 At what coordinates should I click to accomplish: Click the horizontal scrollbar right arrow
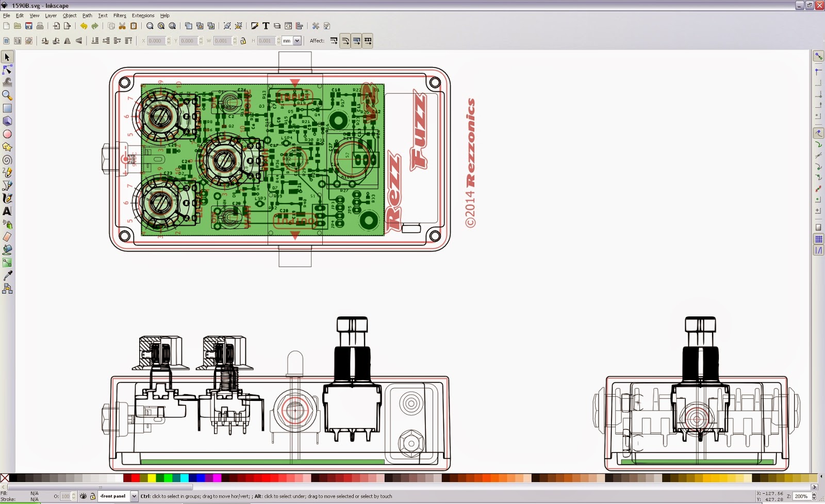point(814,487)
